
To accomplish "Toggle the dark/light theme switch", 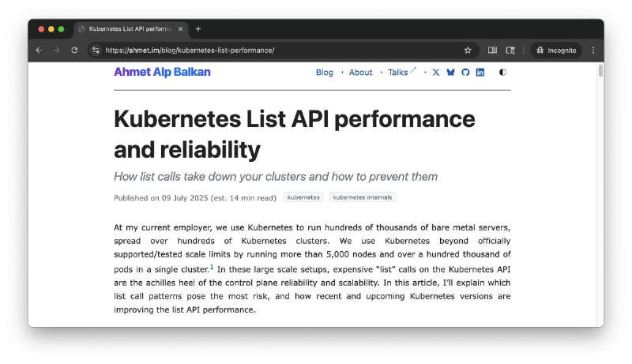I will 502,72.
